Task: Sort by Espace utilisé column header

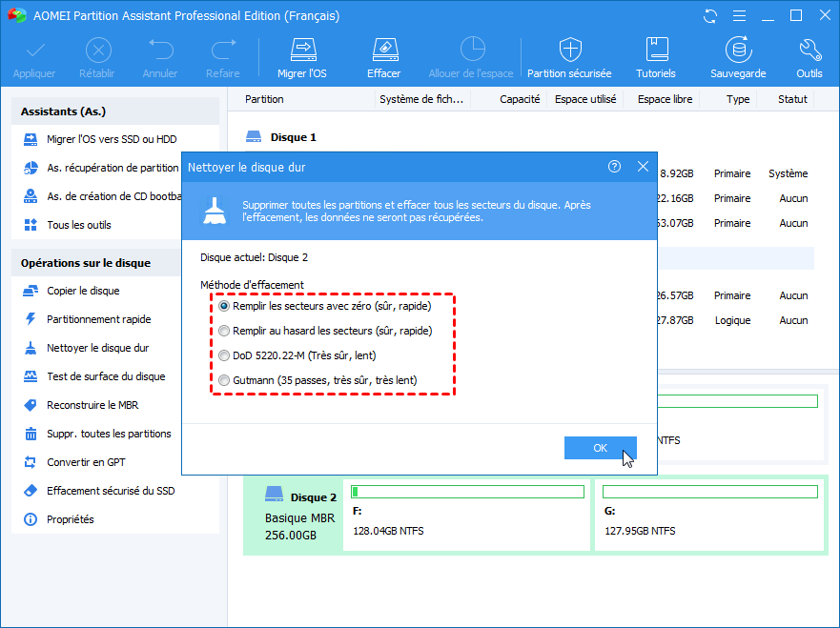Action: (585, 99)
